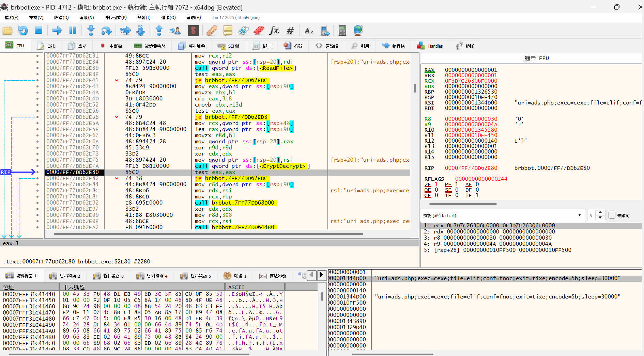Switch to 資料視窗 2 dump tab
This screenshot has height=356, width=644.
(x=65, y=276)
